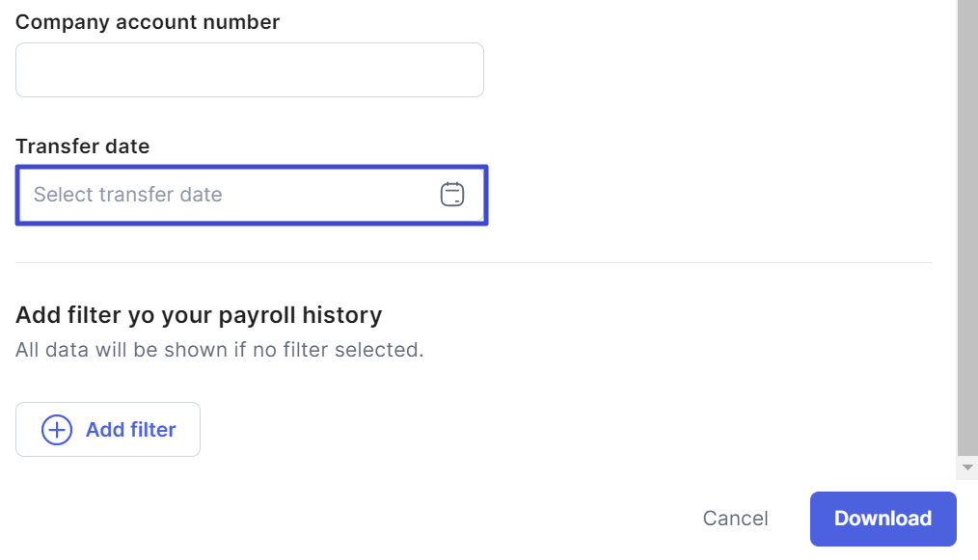
Task: Click the word 'Company' in the field label
Action: [x=63, y=22]
